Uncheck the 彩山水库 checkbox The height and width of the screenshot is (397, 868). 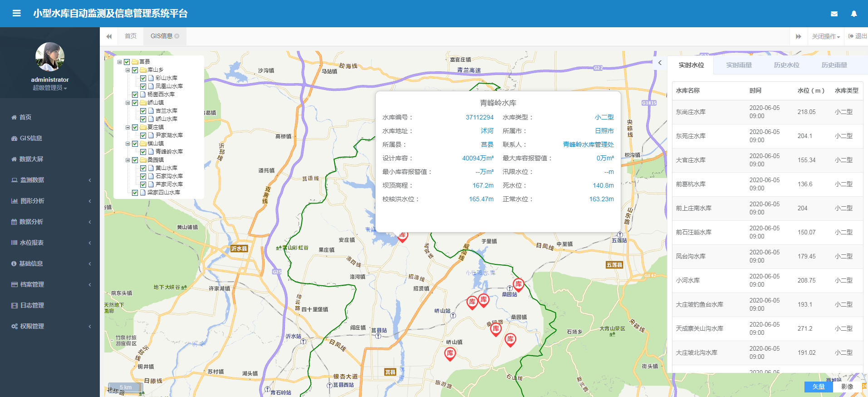point(143,78)
